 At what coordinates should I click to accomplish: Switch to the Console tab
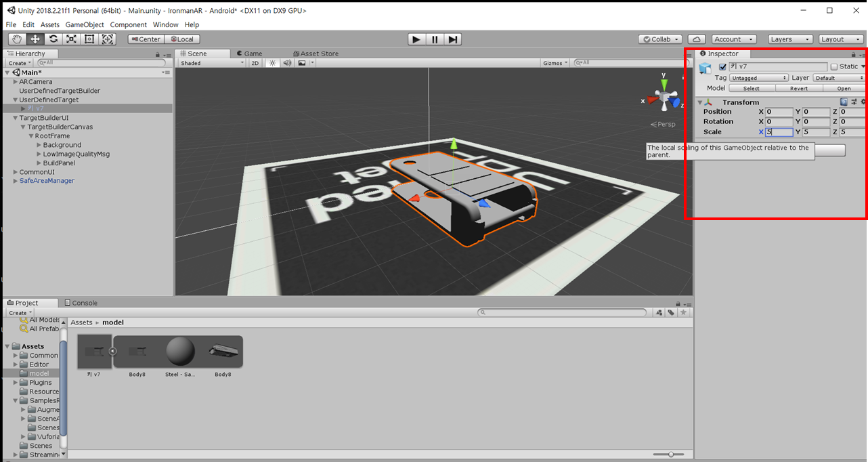[x=80, y=303]
